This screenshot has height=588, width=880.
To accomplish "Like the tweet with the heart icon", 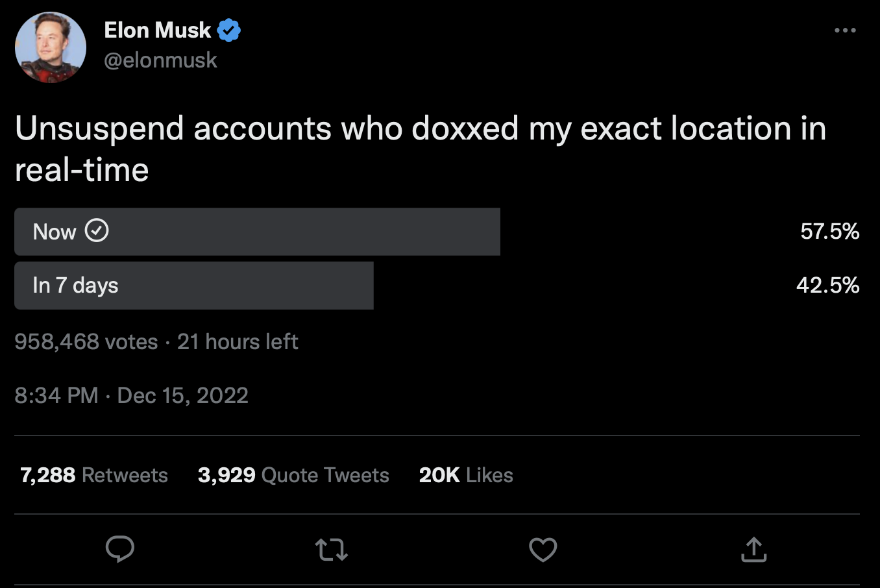I will click(x=543, y=550).
